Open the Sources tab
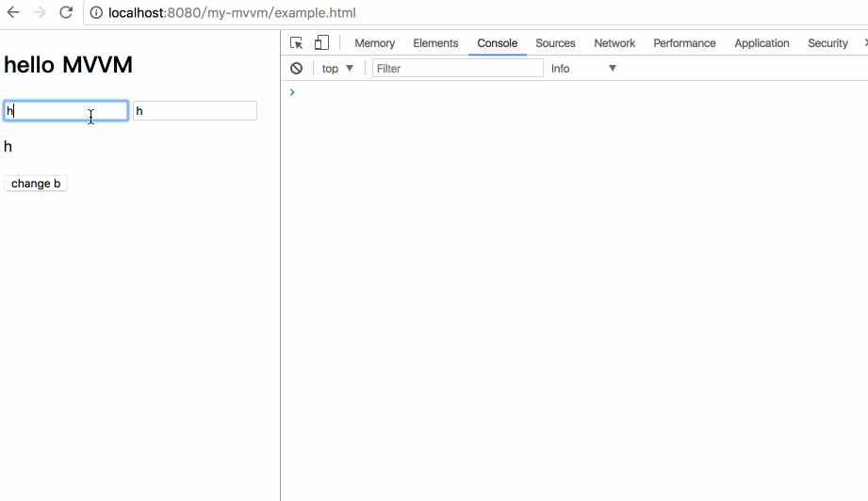The width and height of the screenshot is (868, 501). coord(555,43)
